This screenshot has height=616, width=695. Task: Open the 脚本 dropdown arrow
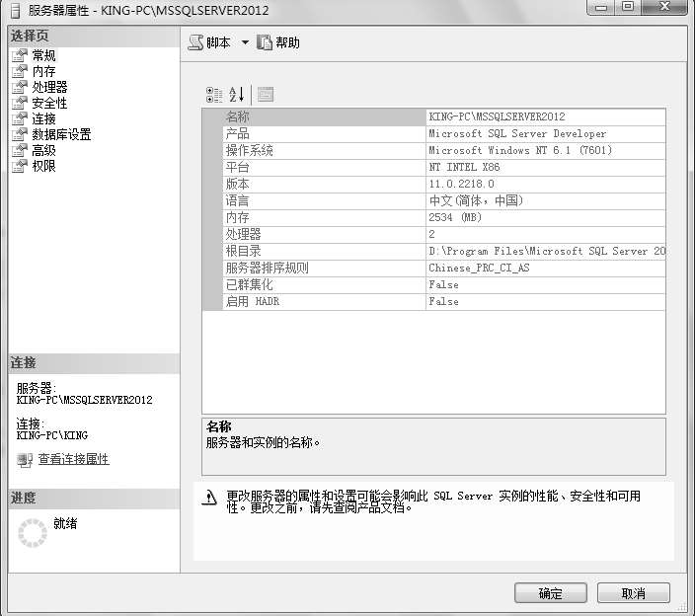coord(245,42)
